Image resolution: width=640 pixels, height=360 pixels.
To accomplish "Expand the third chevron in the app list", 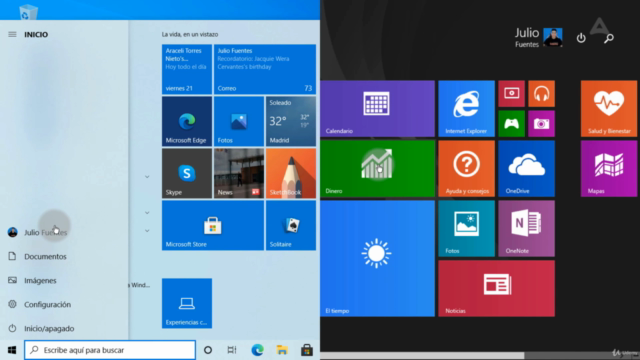I will click(147, 231).
